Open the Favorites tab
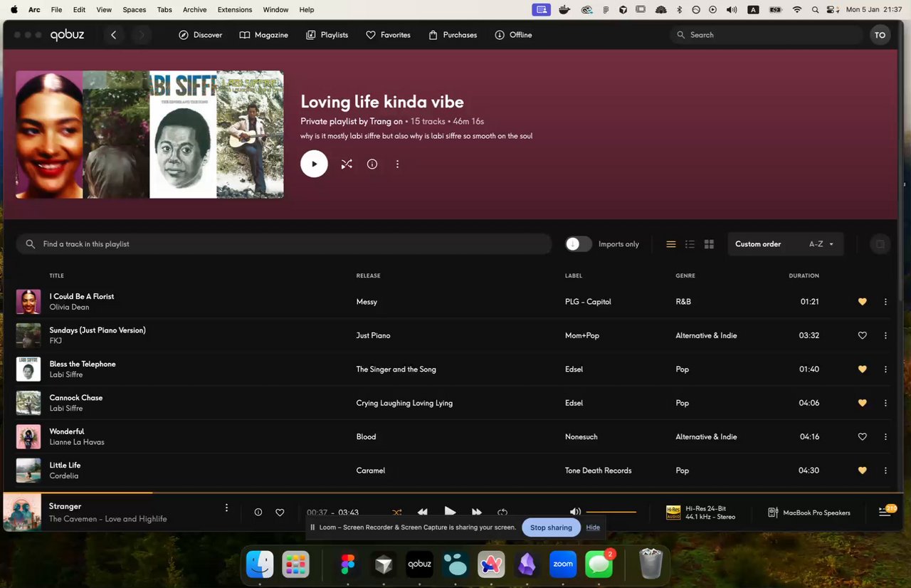Viewport: 911px width, 588px height. [x=388, y=35]
